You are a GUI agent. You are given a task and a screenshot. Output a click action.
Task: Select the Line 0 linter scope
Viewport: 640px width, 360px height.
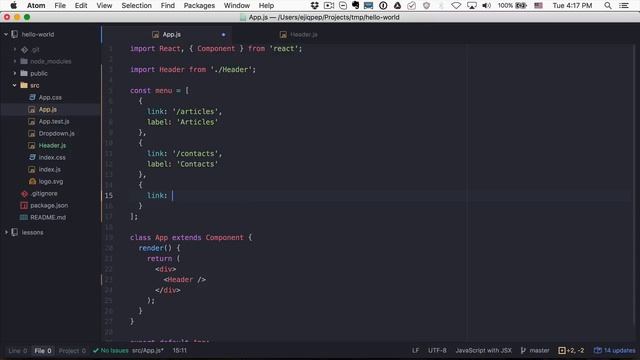18,351
